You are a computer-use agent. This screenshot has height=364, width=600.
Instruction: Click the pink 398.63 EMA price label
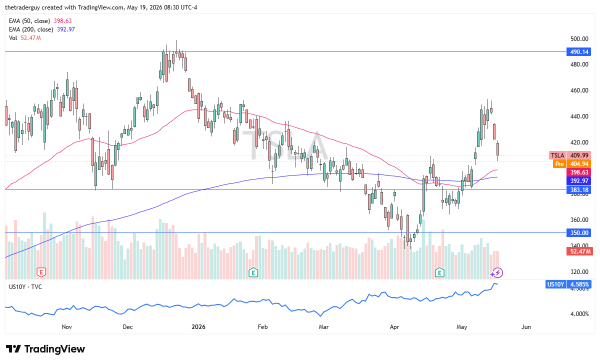579,172
